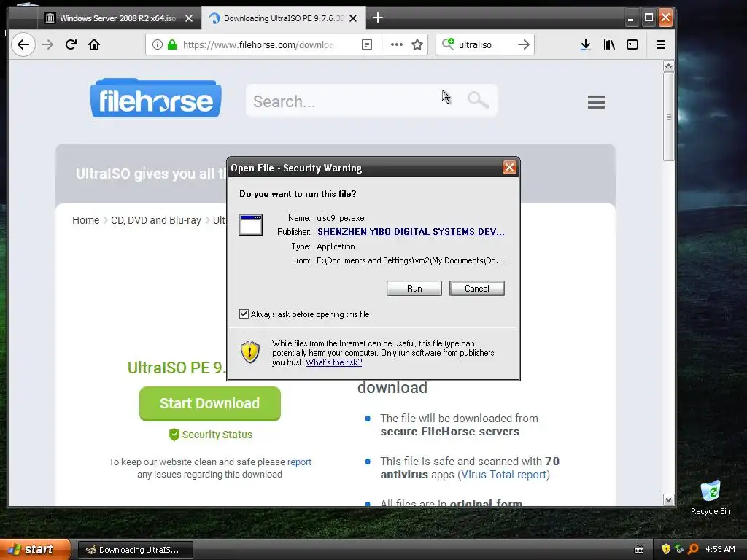Click the FileHorse logo
This screenshot has width=747, height=560.
tap(155, 98)
